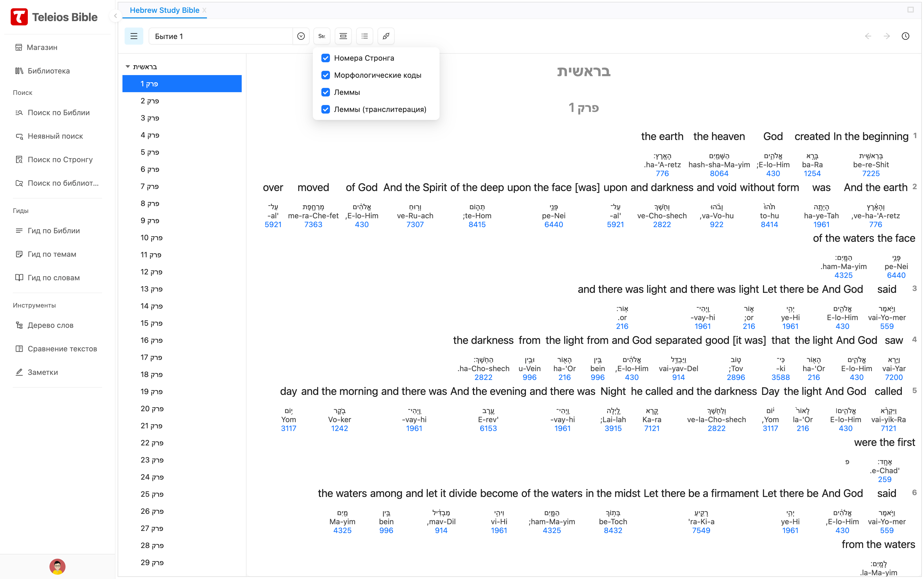The width and height of the screenshot is (924, 579).
Task: Collapse the sidebar with the chevron button
Action: [115, 16]
